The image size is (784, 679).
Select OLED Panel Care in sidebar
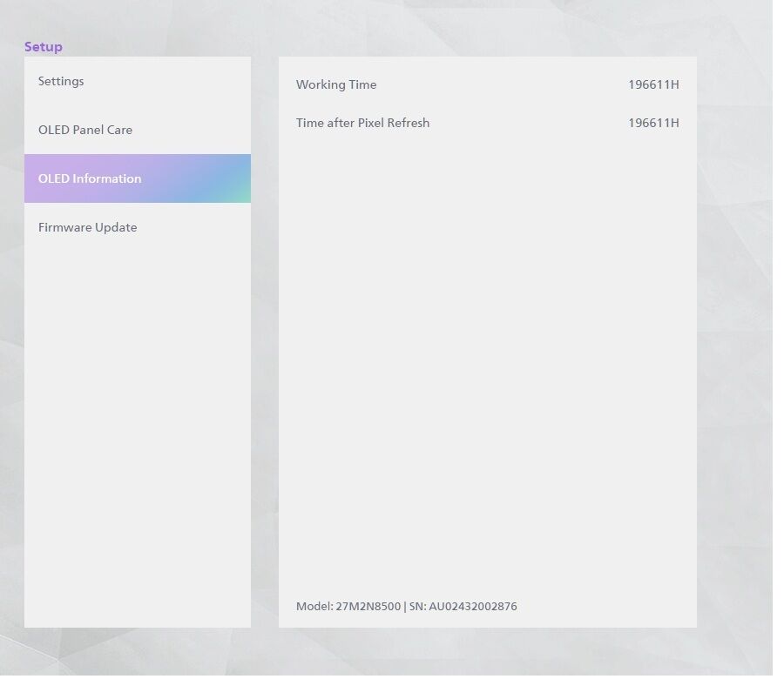(138, 130)
